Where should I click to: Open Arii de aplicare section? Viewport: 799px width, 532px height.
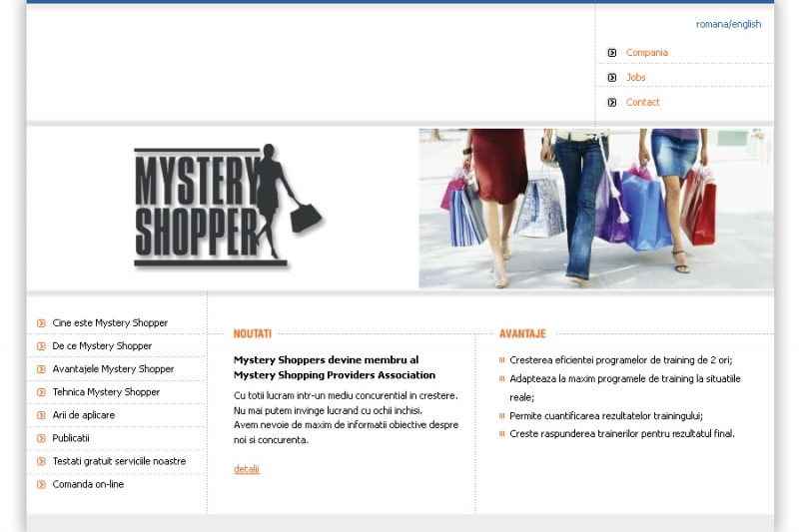(x=84, y=415)
